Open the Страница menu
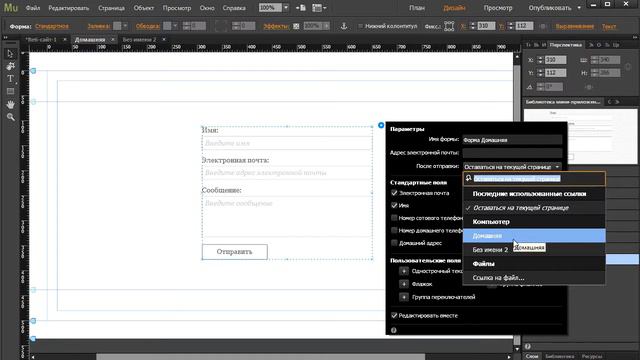 111,8
